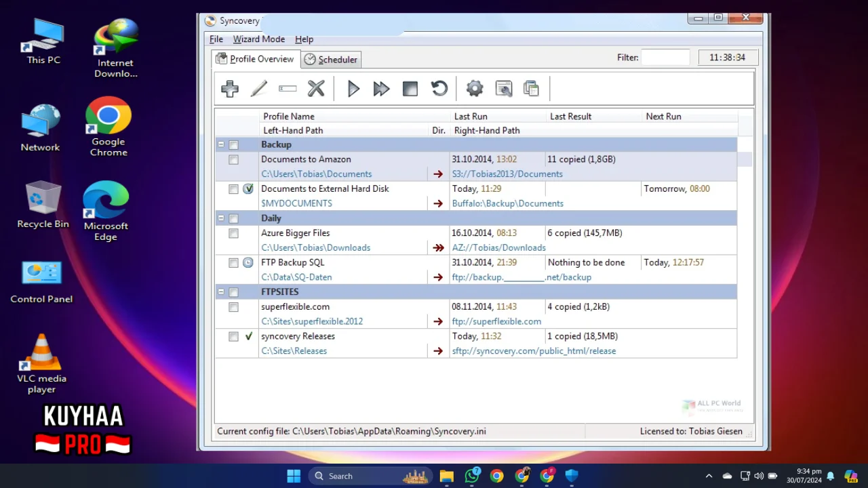The image size is (868, 488).
Task: Open File Explorer from the taskbar
Action: (446, 476)
